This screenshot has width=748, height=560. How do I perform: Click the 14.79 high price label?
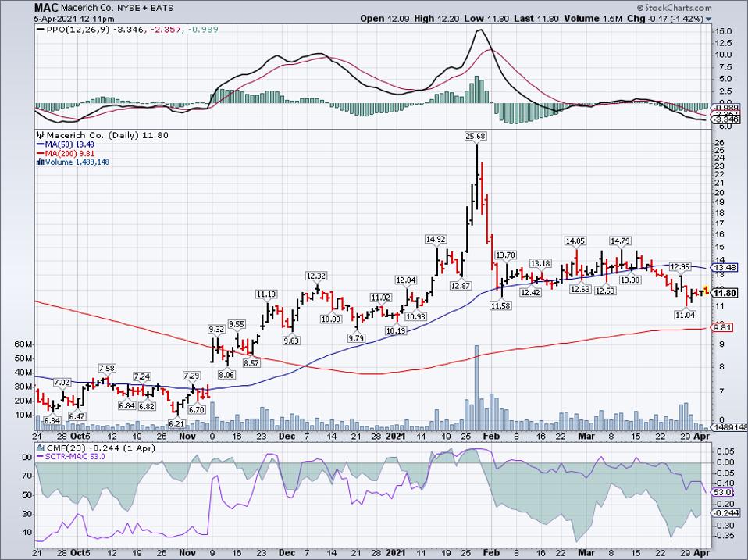[x=620, y=241]
